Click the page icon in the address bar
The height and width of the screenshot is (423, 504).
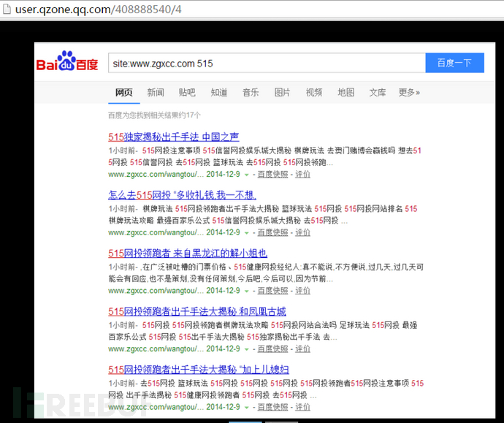pos(7,9)
